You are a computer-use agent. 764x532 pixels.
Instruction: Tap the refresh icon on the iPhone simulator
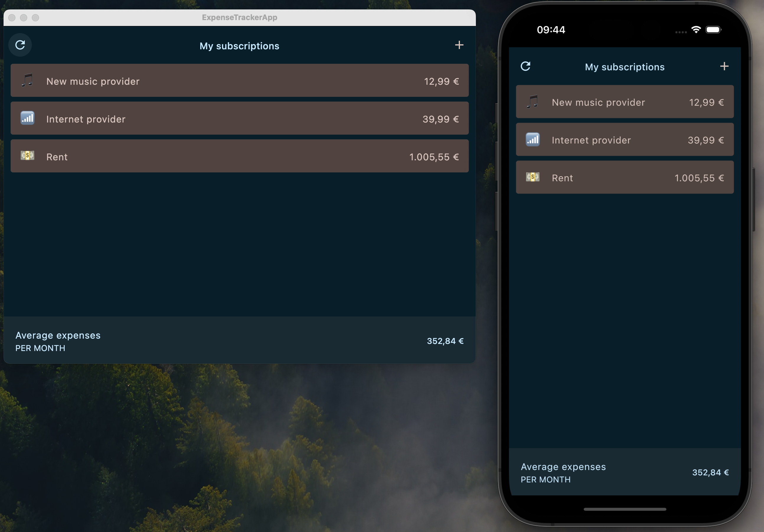(x=526, y=66)
